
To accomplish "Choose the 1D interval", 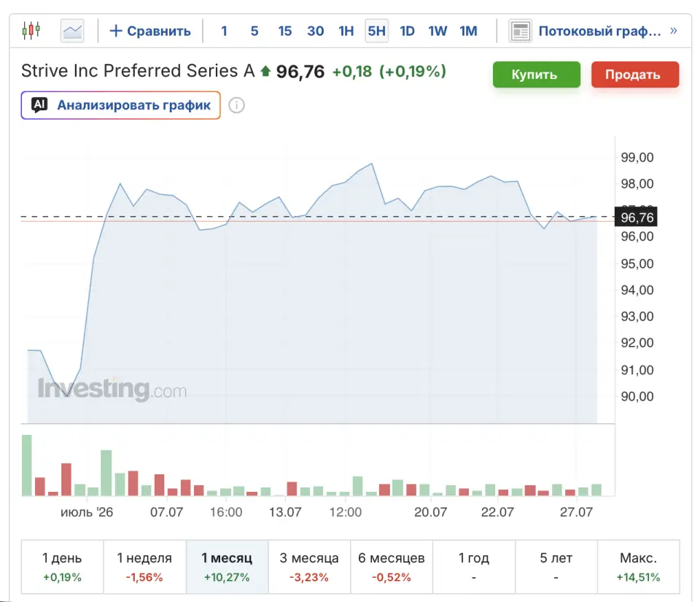I will point(407,31).
